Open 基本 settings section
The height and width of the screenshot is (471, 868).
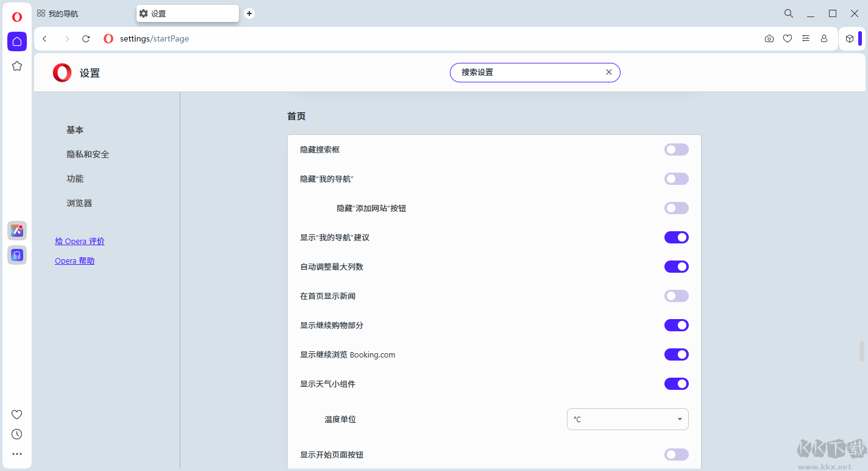pyautogui.click(x=75, y=130)
